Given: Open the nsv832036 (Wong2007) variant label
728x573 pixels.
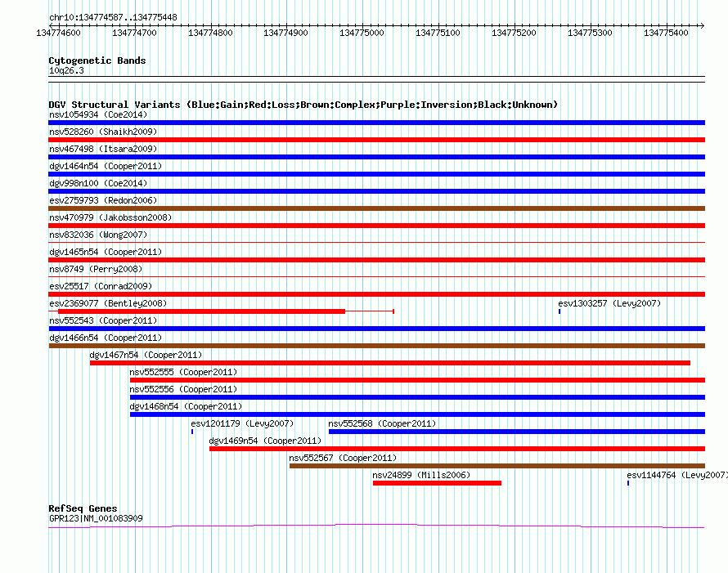Looking at the screenshot, I should [x=98, y=235].
